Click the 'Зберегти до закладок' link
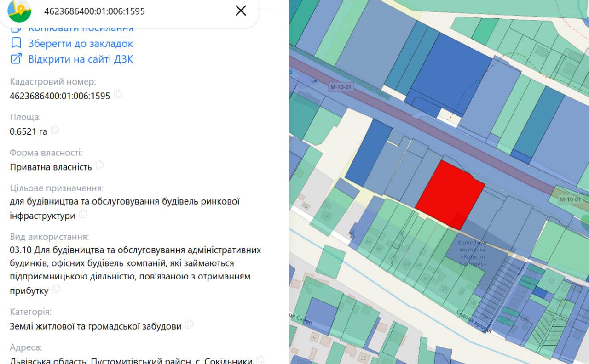This screenshot has height=364, width=589. [x=81, y=43]
